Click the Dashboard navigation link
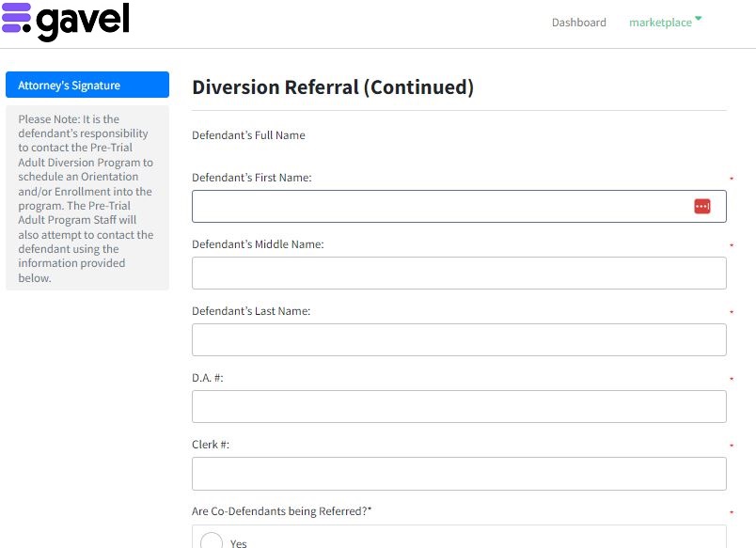756x548 pixels. 579,22
